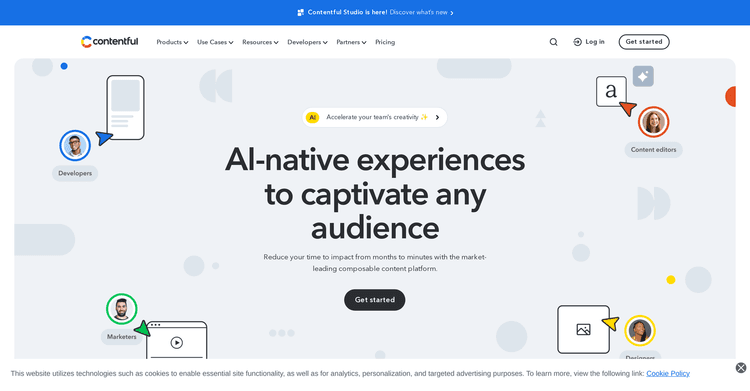
Task: Expand the Use Cases menu
Action: pos(215,42)
